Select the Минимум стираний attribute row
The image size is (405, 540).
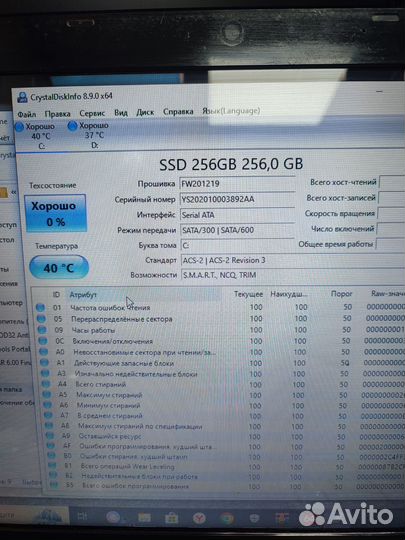tap(224, 405)
